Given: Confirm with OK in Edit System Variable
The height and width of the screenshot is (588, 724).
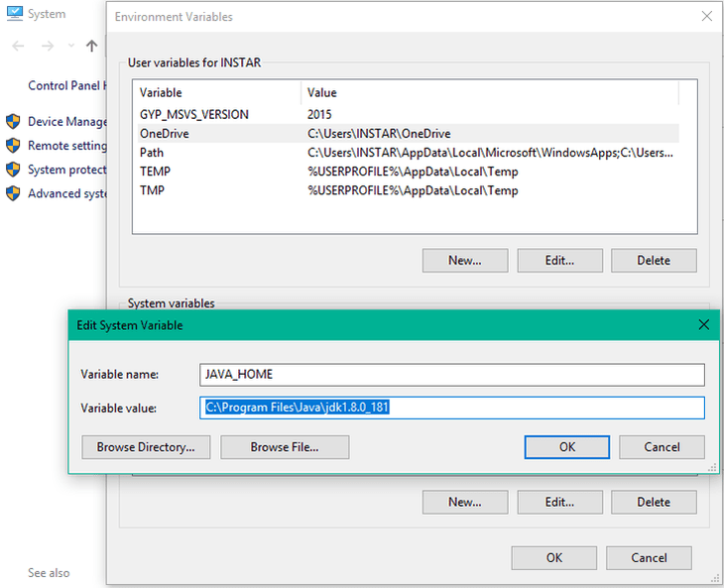Looking at the screenshot, I should pos(566,447).
